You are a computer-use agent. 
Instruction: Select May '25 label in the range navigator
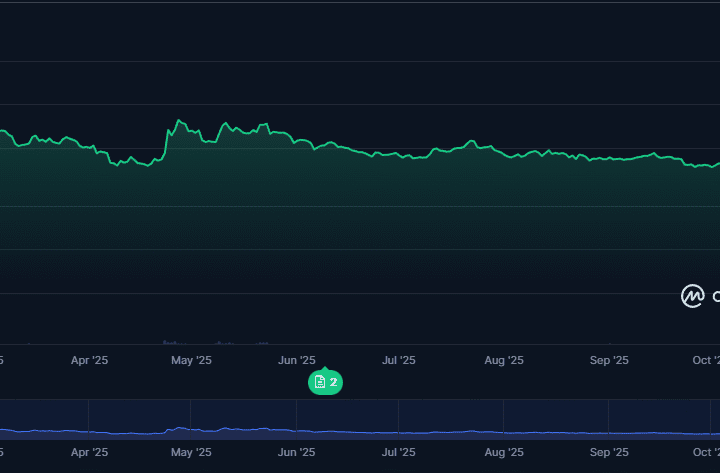pyautogui.click(x=191, y=452)
